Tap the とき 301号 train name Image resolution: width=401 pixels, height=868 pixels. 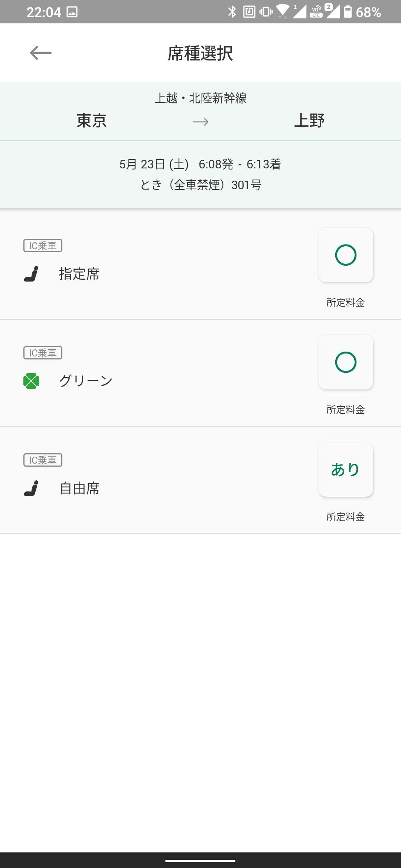click(x=200, y=185)
